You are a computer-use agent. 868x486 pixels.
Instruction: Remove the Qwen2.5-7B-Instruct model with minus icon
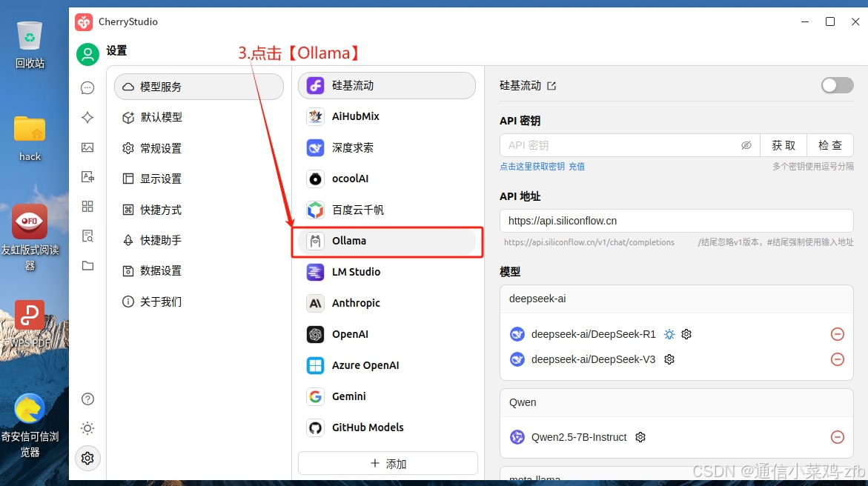[x=838, y=437]
